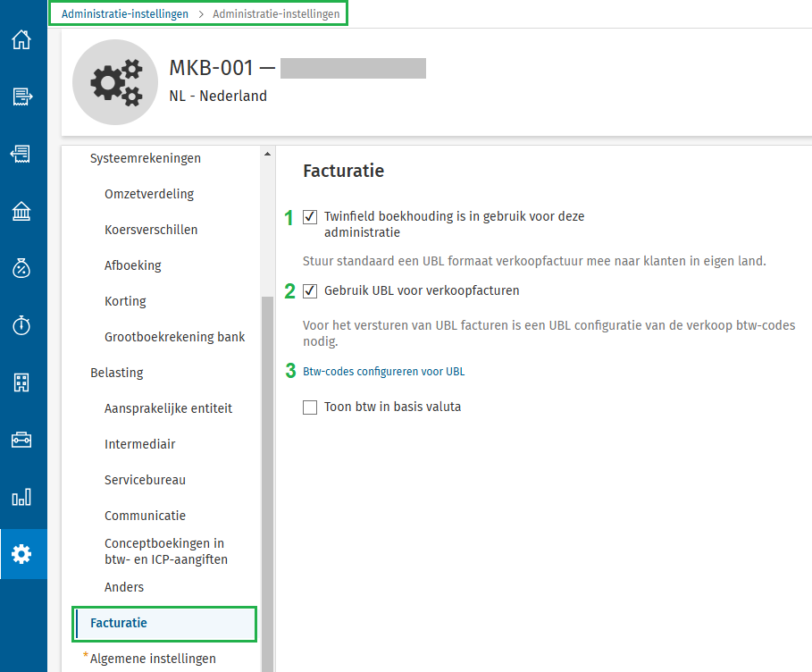
Task: Click scroll-up arrow of settings list
Action: tap(267, 154)
